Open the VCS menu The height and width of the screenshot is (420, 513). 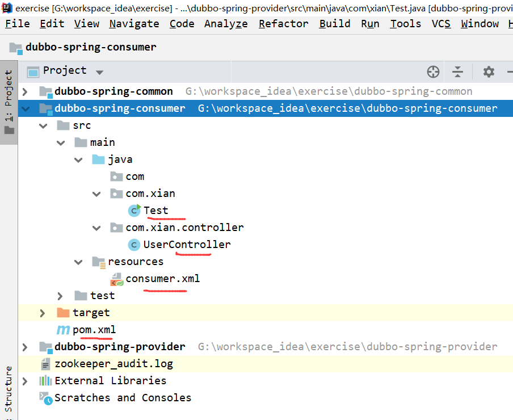(441, 23)
